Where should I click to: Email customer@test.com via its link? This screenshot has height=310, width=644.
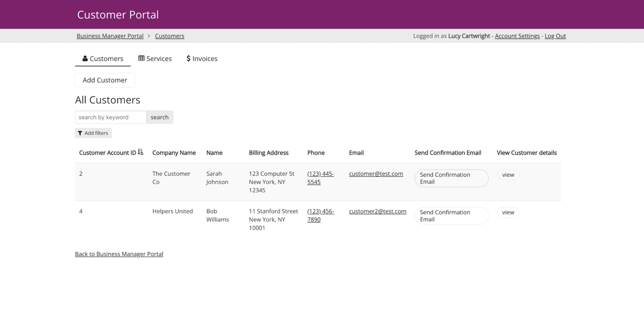(376, 173)
